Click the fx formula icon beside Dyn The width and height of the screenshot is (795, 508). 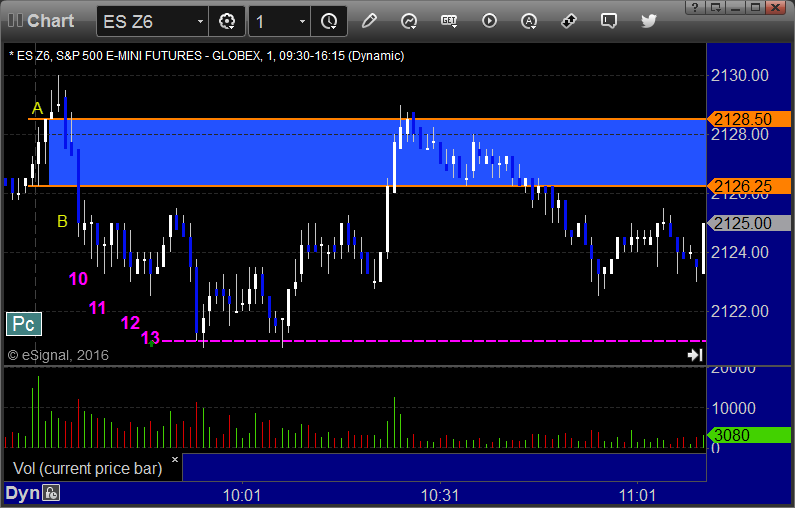click(x=51, y=493)
